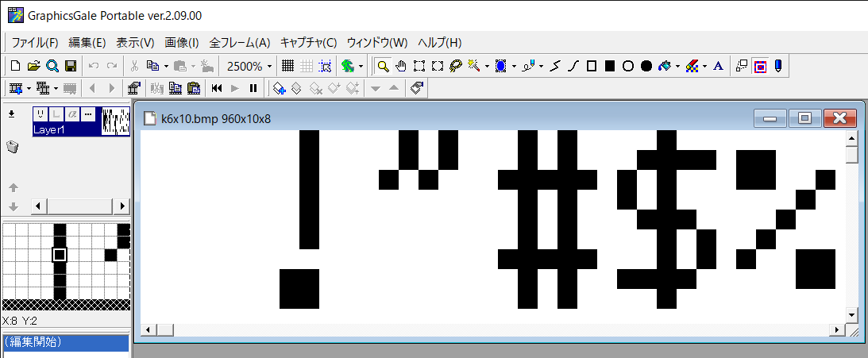Toggle the gray custom grid button
Viewport: 868px width, 358px height.
(x=306, y=67)
